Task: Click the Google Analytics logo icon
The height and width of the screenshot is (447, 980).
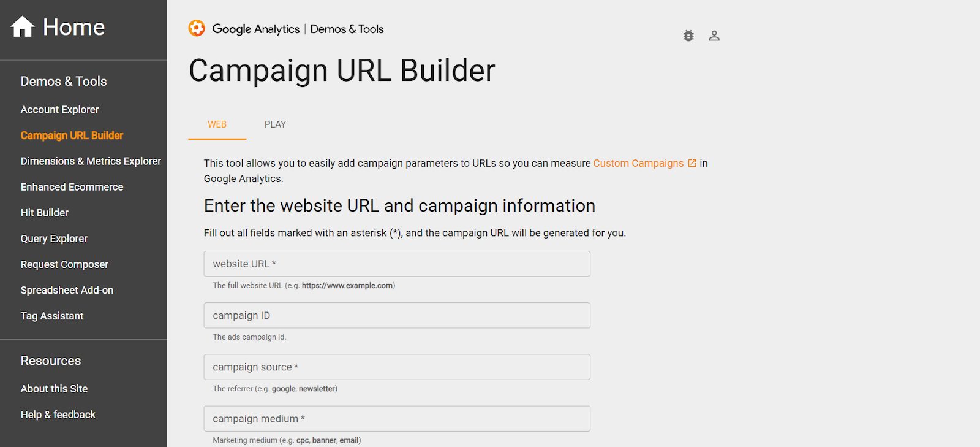Action: point(197,28)
